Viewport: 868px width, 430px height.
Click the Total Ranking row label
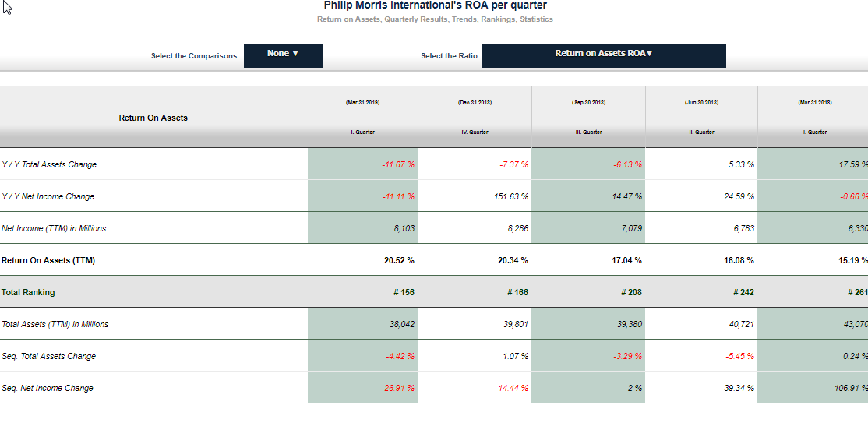coord(28,293)
